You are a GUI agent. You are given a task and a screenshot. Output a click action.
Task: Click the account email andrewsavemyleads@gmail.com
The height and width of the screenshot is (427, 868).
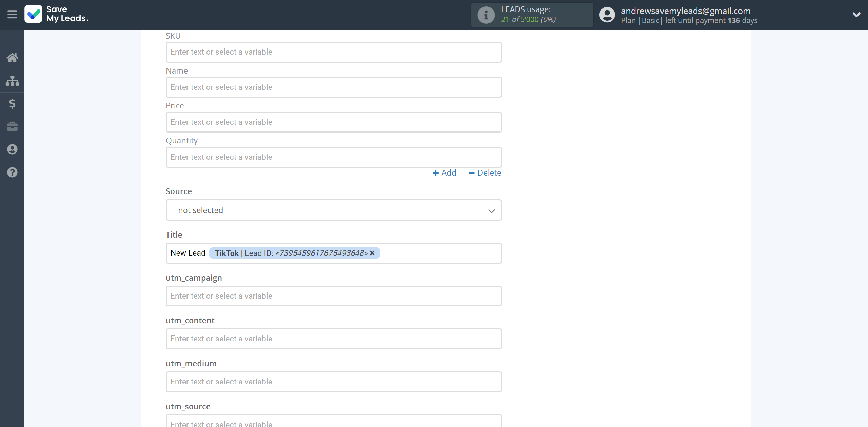point(686,11)
